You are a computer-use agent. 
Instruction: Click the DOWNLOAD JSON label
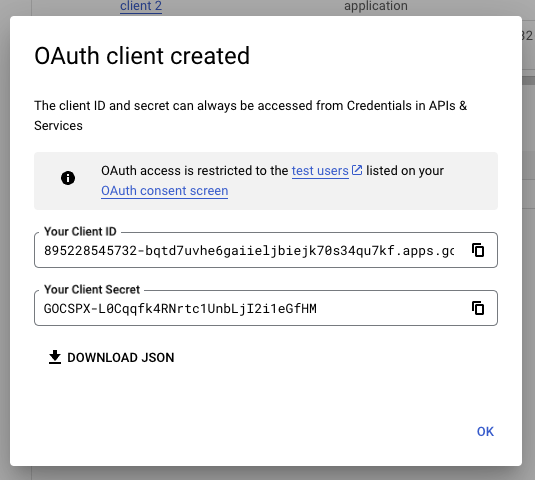point(121,358)
